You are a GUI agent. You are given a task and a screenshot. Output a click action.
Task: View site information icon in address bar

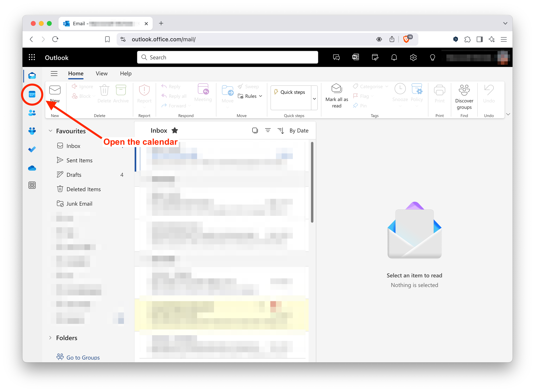pyautogui.click(x=123, y=39)
